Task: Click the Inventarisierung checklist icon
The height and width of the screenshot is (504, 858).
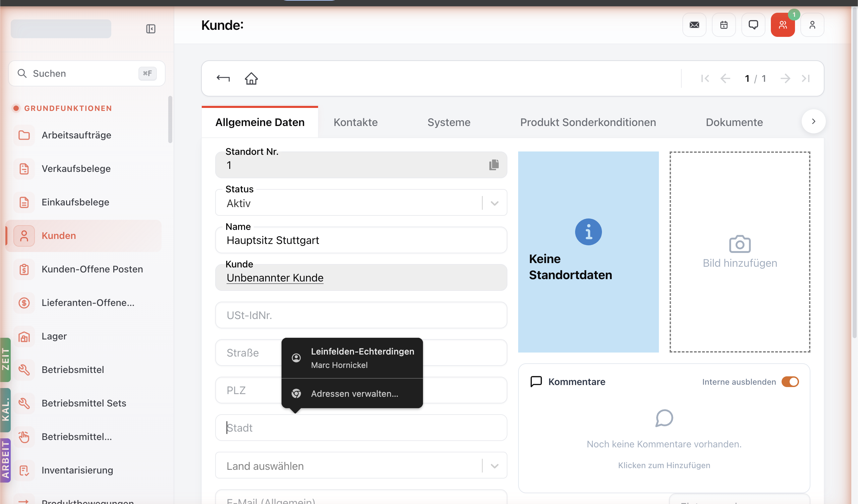Action: pos(24,470)
